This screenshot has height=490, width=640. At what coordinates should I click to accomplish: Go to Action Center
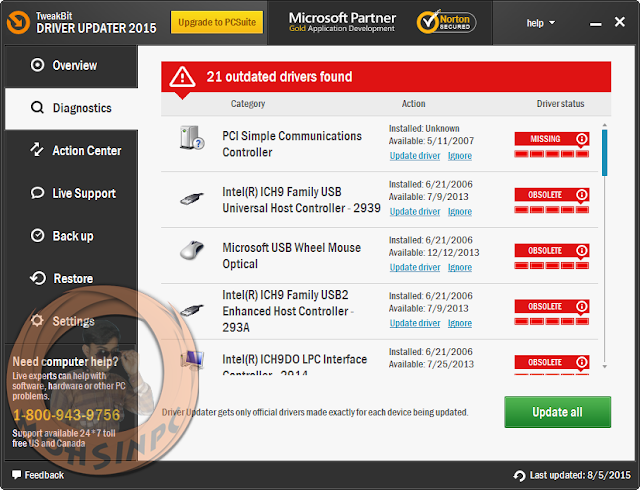[71, 151]
